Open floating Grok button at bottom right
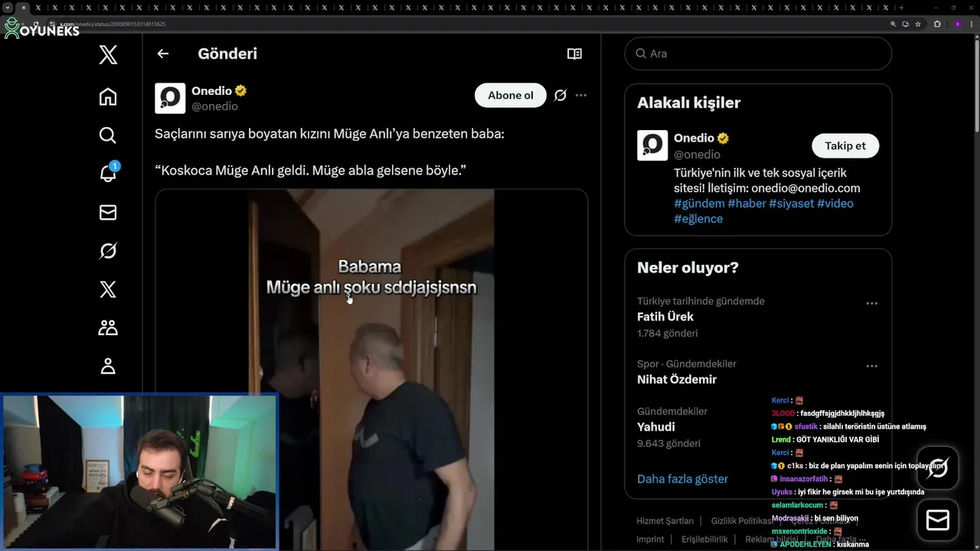The image size is (980, 551). 938,468
